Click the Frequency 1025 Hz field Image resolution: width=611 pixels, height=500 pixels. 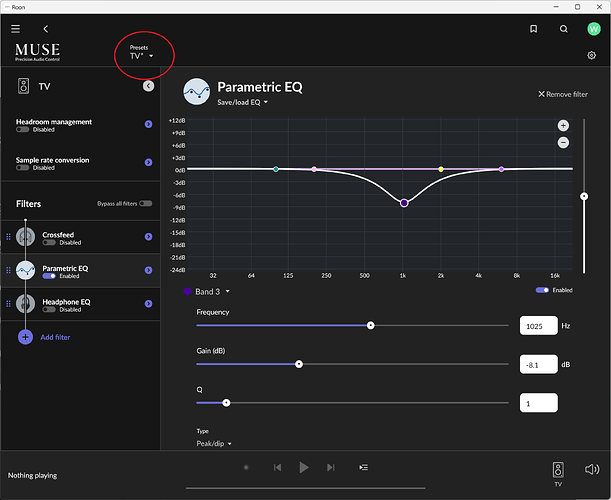pyautogui.click(x=539, y=325)
